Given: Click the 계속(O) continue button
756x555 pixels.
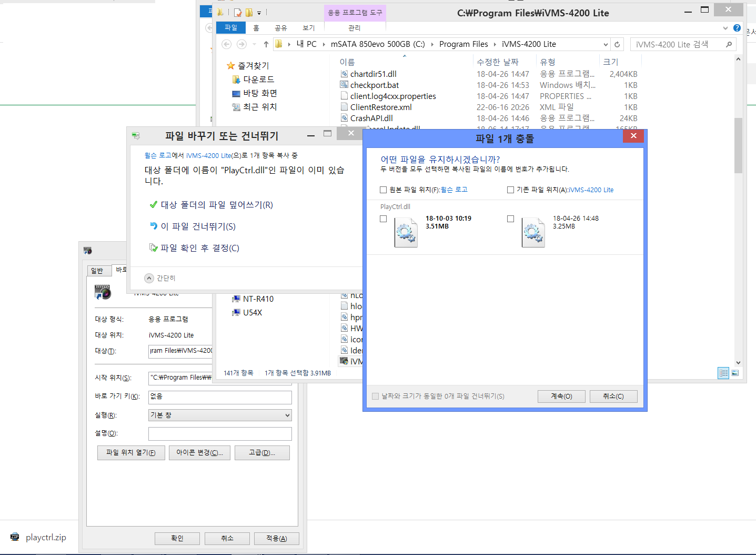Looking at the screenshot, I should [561, 397].
